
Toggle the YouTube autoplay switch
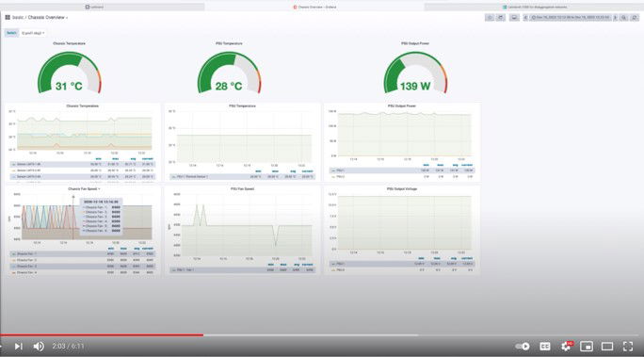[523, 347]
